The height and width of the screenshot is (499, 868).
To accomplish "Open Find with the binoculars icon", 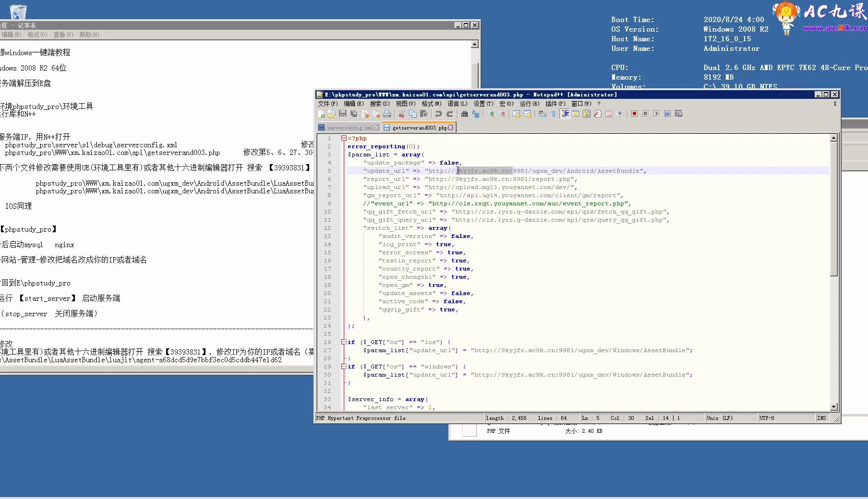I will coord(464,114).
